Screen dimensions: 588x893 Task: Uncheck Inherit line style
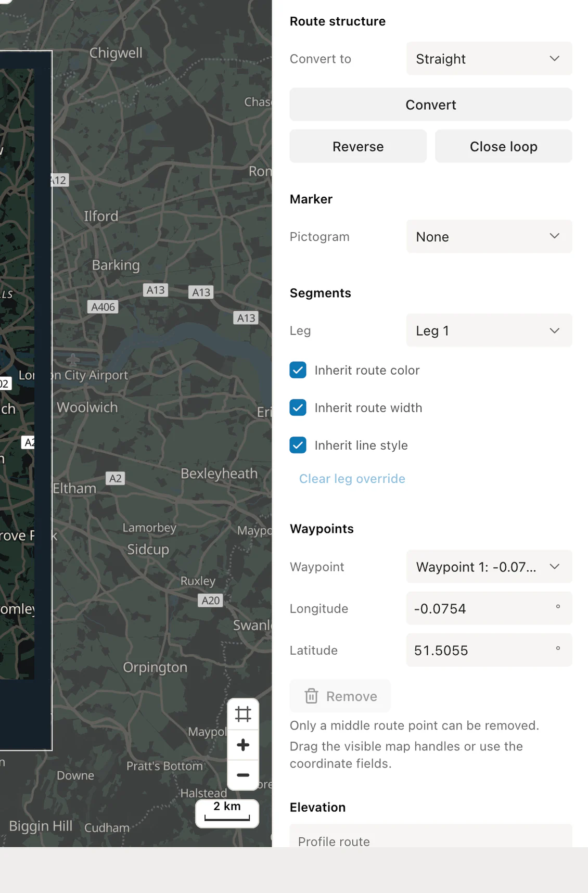pos(298,445)
